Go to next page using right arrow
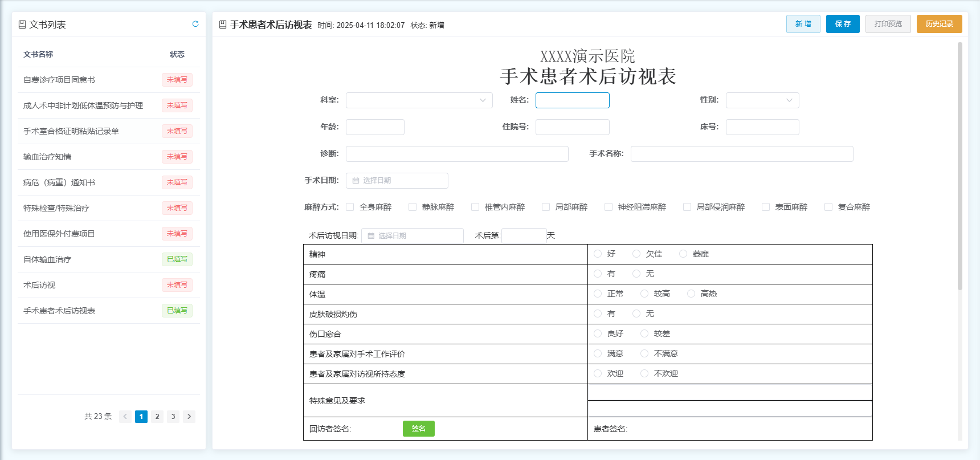 tap(189, 417)
